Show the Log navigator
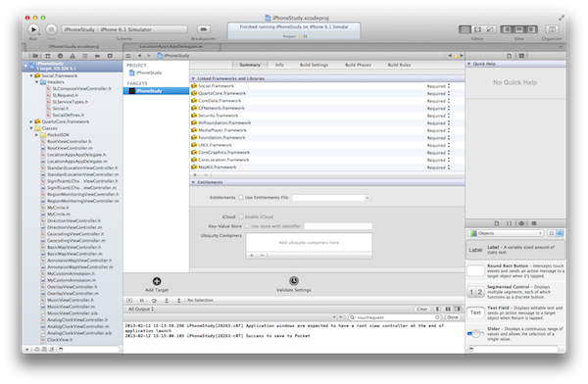 coord(110,56)
